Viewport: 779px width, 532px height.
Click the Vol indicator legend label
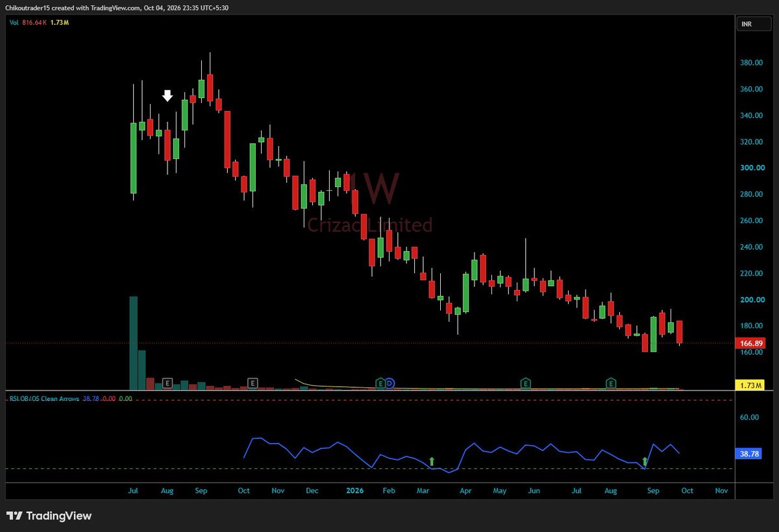pos(13,23)
